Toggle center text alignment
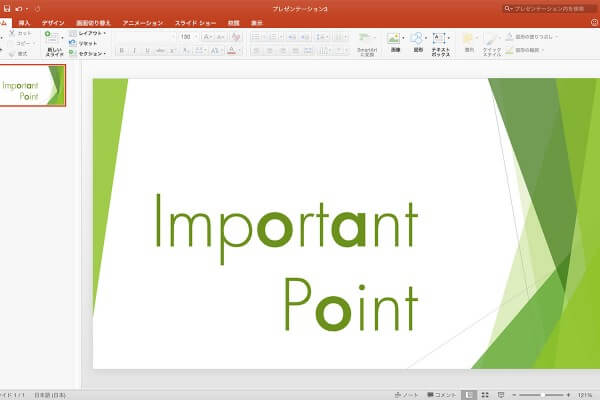Screen dimensions: 600x400 click(269, 51)
